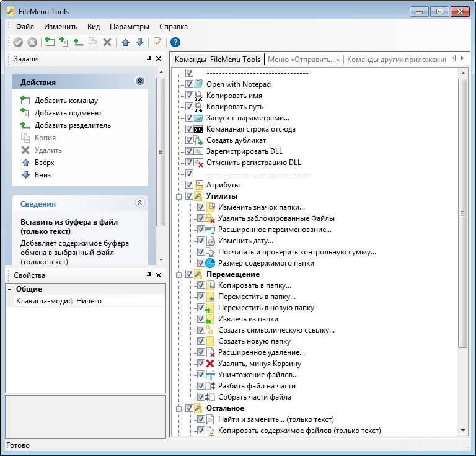This screenshot has height=456, width=476.
Task: Click the blue Help question mark icon
Action: tap(175, 42)
